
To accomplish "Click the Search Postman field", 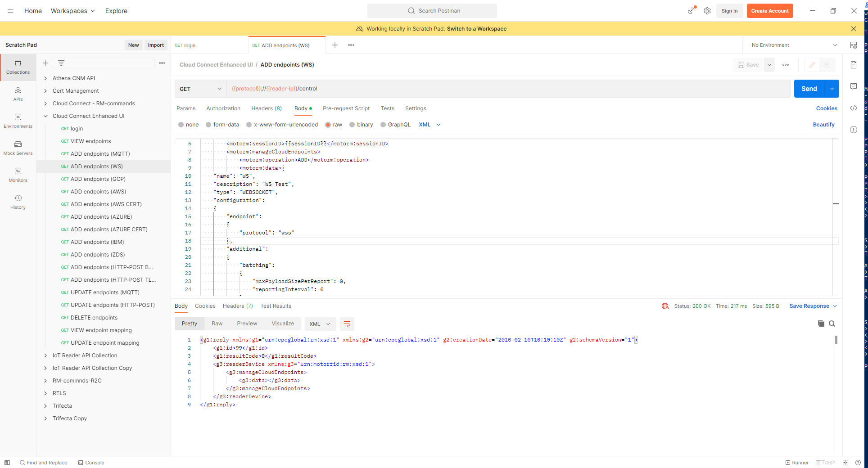I will (x=432, y=11).
